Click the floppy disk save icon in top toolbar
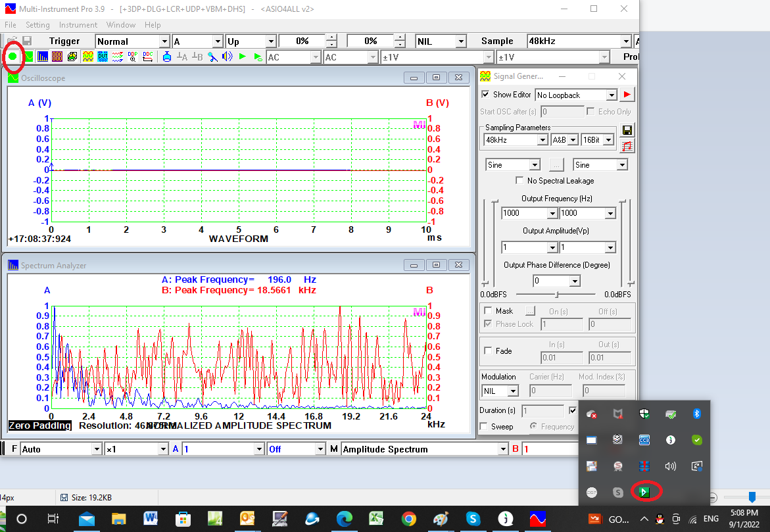The height and width of the screenshot is (532, 770). (x=27, y=41)
